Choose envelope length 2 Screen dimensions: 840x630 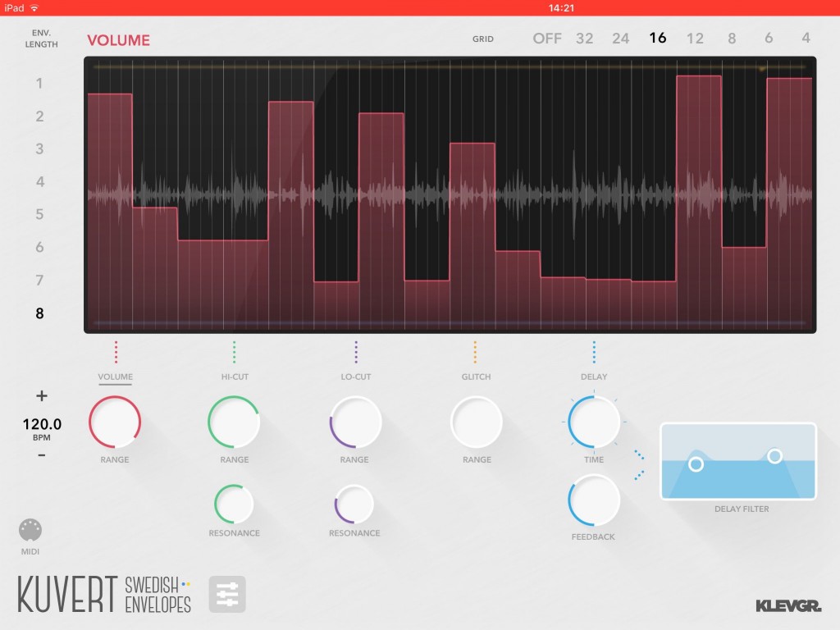click(x=39, y=116)
